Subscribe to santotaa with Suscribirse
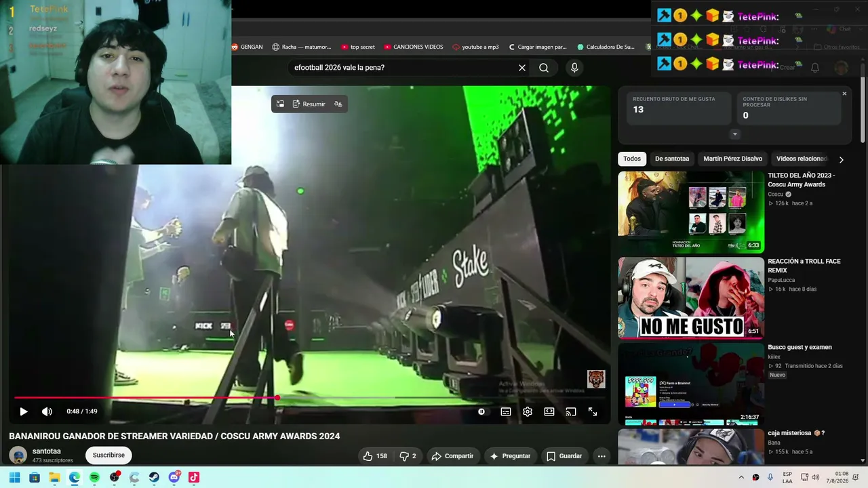Viewport: 868px width, 488px height. [108, 455]
